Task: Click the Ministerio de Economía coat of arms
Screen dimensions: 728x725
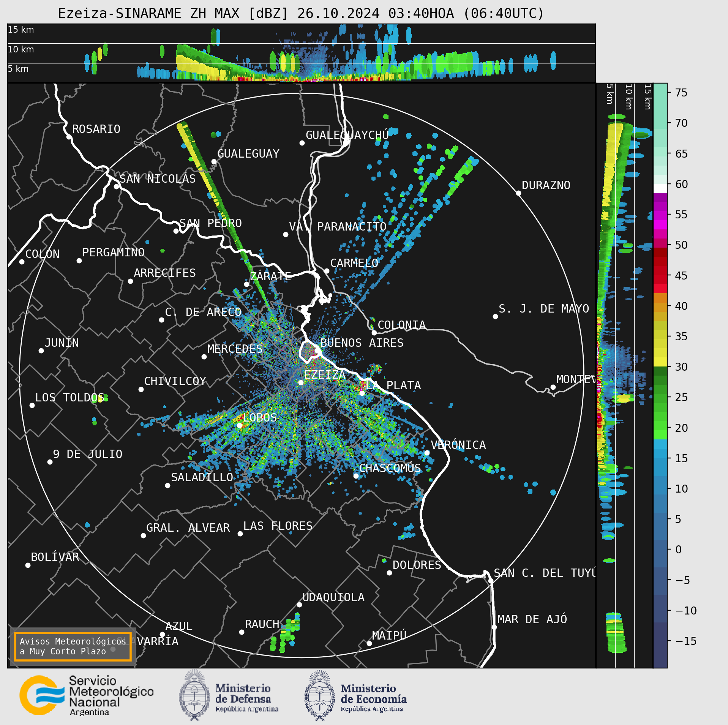Action: click(320, 695)
